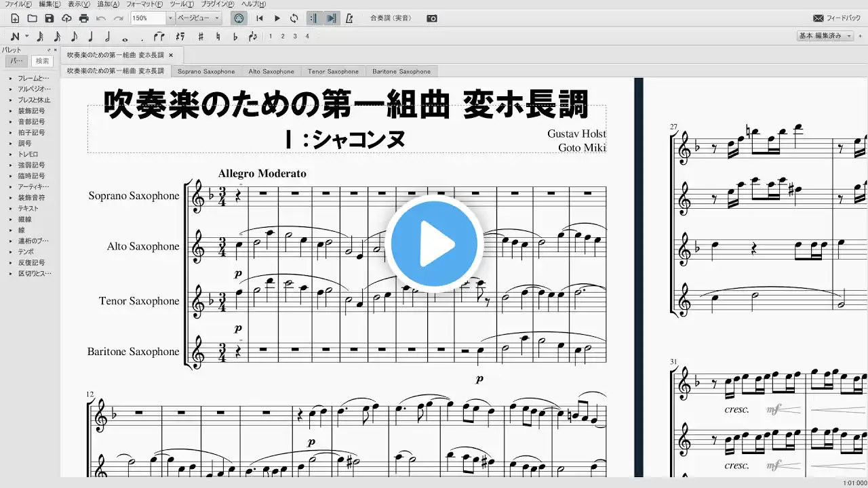
Task: Open the 表示(V) menu
Action: [x=79, y=4]
